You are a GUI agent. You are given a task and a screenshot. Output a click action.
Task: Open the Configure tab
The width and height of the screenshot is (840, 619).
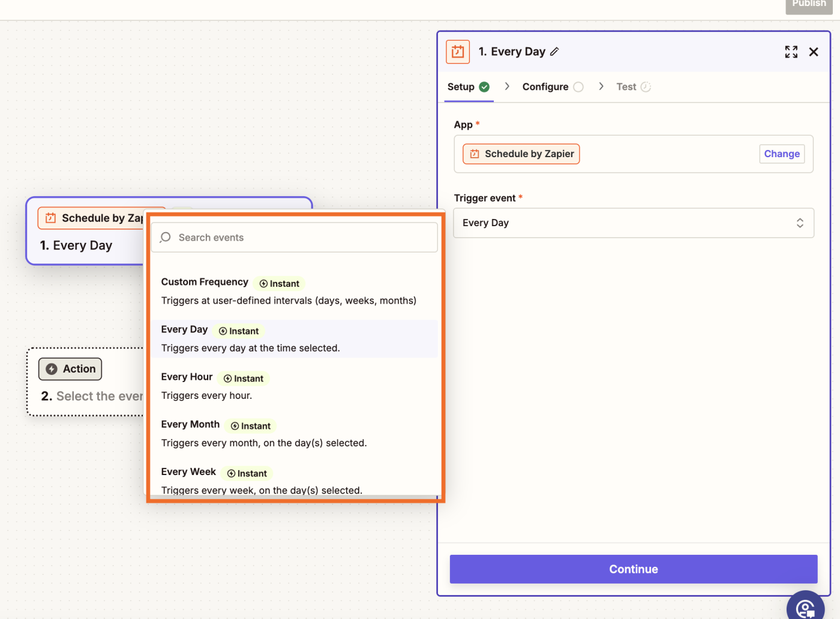(553, 87)
